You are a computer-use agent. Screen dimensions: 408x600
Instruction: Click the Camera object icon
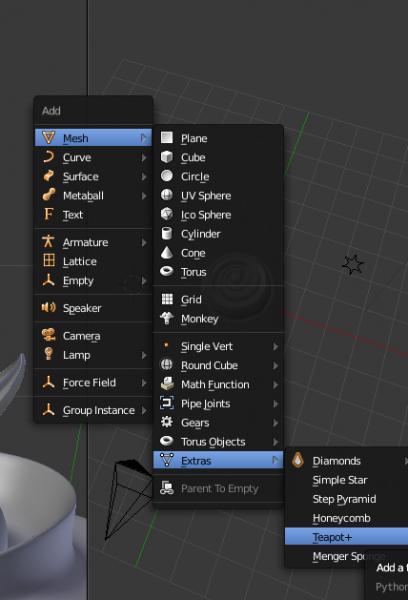49,335
